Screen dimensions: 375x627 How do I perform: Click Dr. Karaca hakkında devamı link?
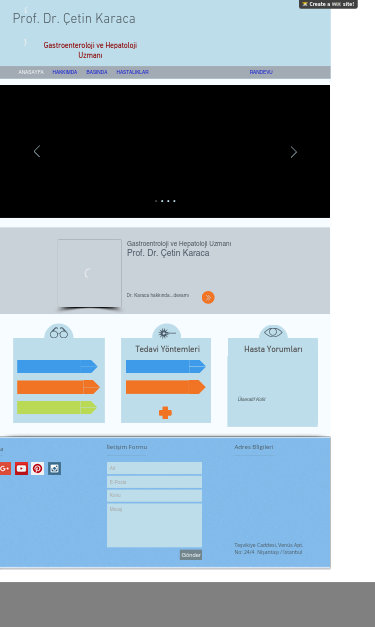click(x=158, y=295)
